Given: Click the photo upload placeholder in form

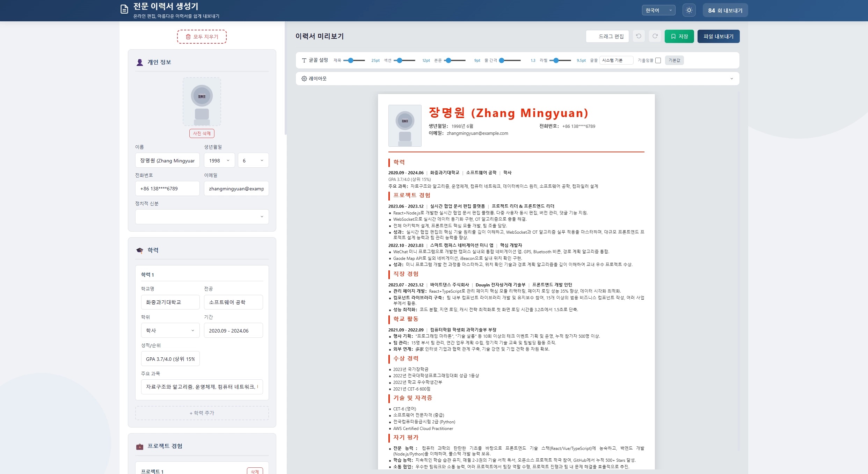Looking at the screenshot, I should click(x=202, y=102).
